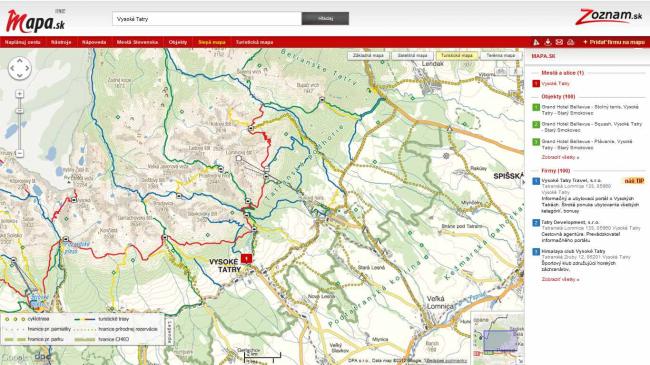Screen dimensions: 650x365
Task: Zoom out with the minus button
Action: point(19,153)
